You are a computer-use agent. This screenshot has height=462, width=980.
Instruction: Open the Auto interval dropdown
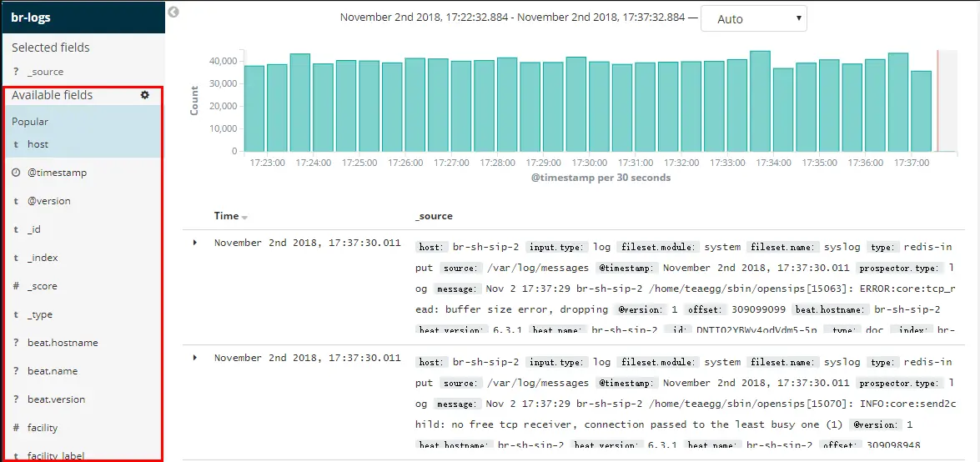point(754,18)
